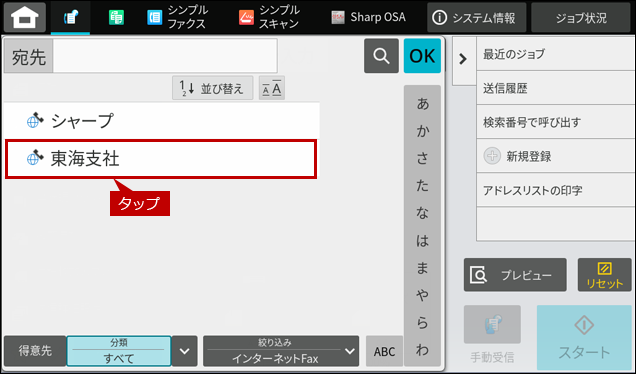Select the シャープ destination entry
This screenshot has height=374, width=636.
tap(161, 121)
